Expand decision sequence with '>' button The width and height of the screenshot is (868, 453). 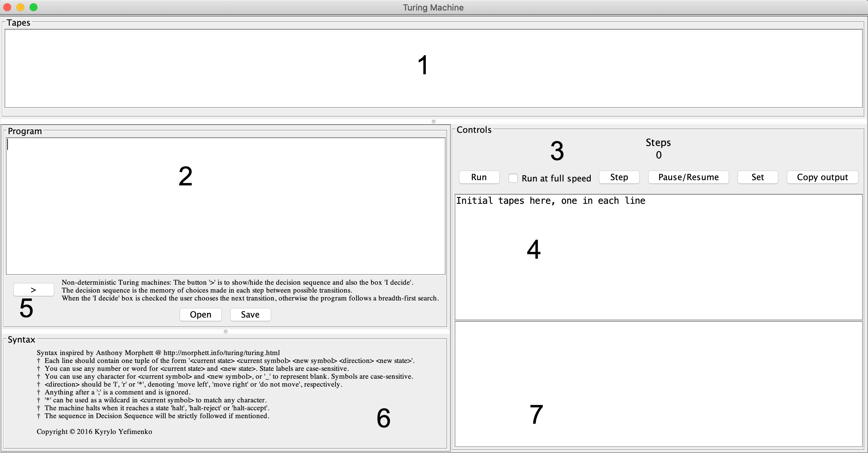[34, 290]
